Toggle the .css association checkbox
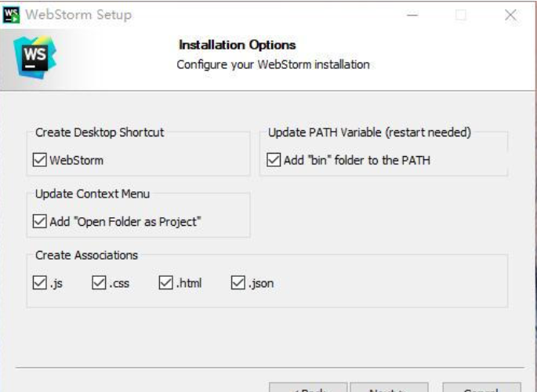The height and width of the screenshot is (392, 537). [99, 283]
